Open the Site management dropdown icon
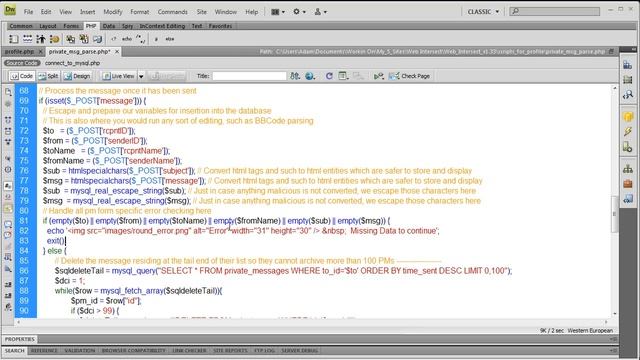The image size is (640, 360). pyautogui.click(x=320, y=12)
